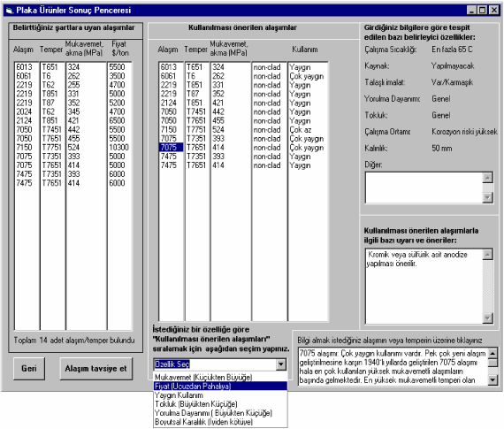Click alloy info box scroll down arrow
The height and width of the screenshot is (429, 504).
click(493, 380)
